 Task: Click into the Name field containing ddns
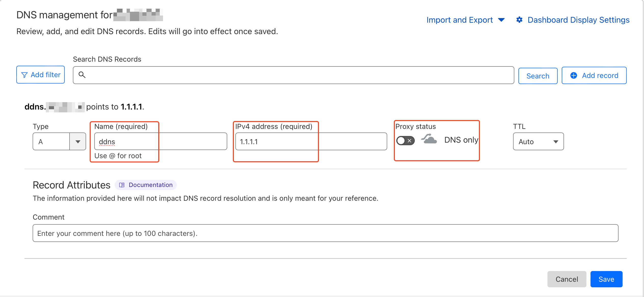pyautogui.click(x=160, y=142)
